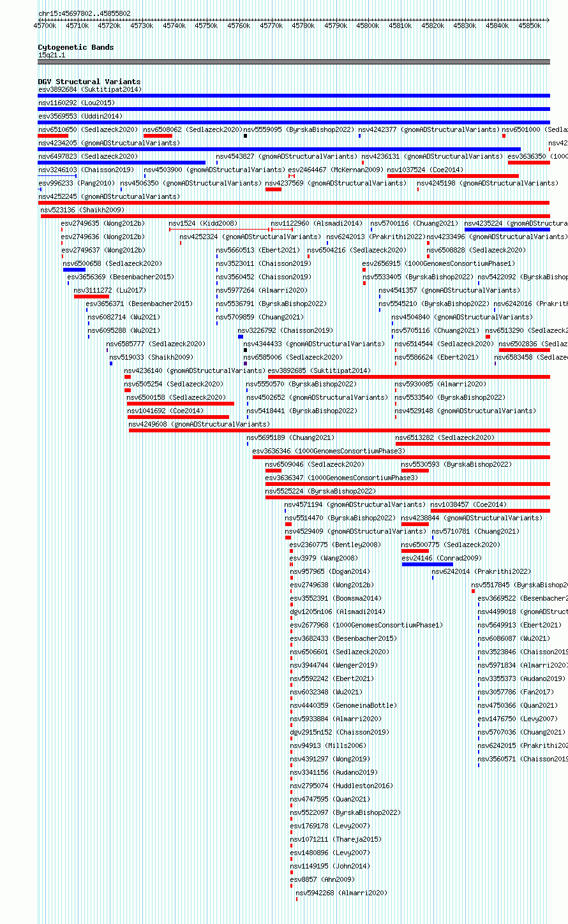The height and width of the screenshot is (924, 568).
Task: Click nsv1038457 (Coe2014) label
Action: click(x=469, y=504)
